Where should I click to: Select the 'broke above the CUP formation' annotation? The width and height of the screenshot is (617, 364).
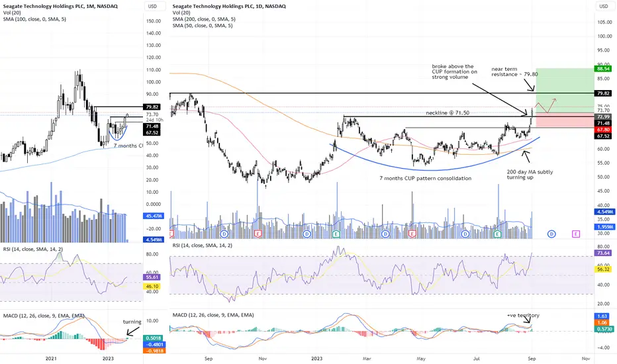click(x=455, y=71)
